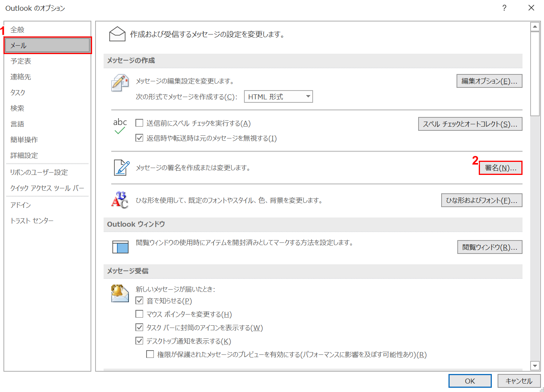Click the message editing pencil-and-paper icon
544x392 pixels.
pos(120,82)
